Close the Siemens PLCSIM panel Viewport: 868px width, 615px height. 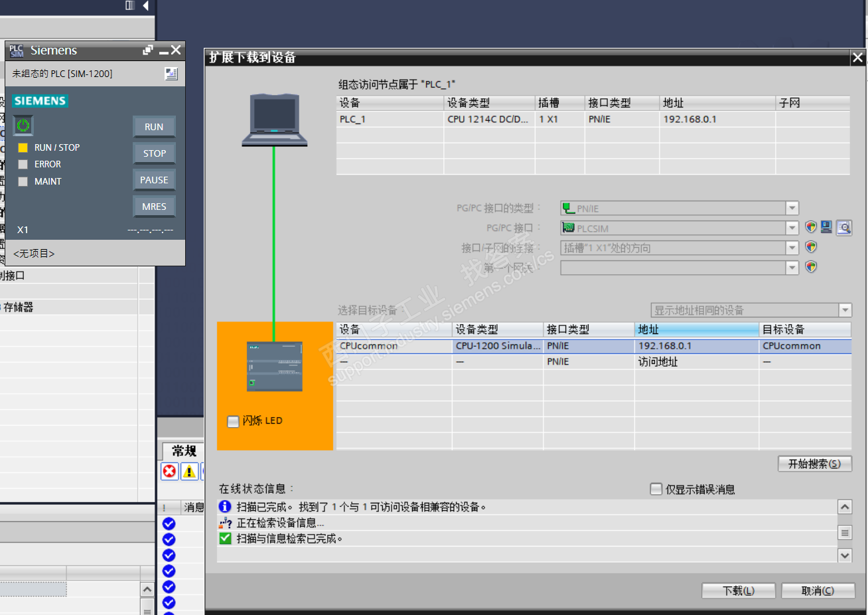coord(176,50)
